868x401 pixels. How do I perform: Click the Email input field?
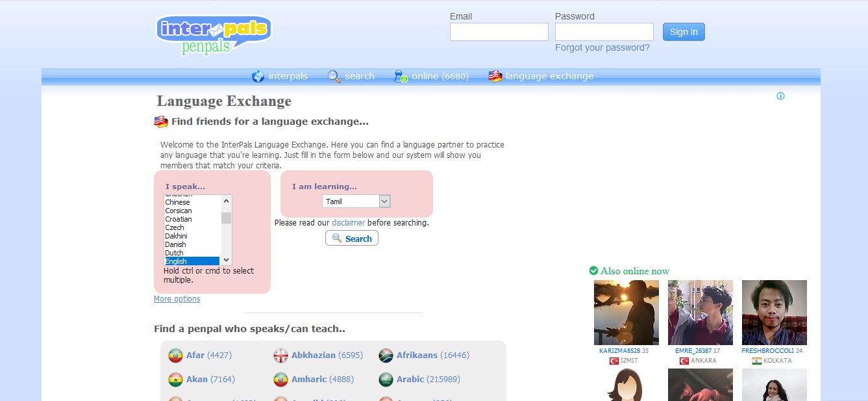tap(499, 31)
